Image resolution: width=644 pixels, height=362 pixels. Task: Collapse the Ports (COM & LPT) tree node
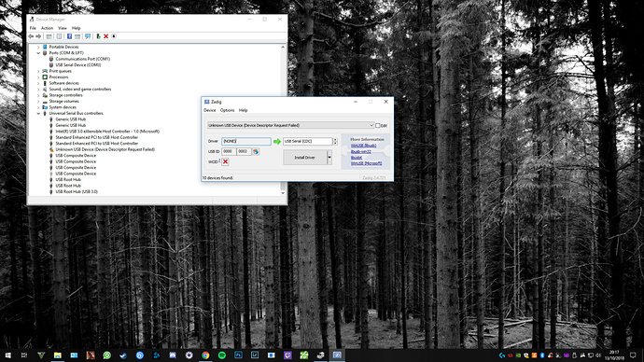click(38, 53)
